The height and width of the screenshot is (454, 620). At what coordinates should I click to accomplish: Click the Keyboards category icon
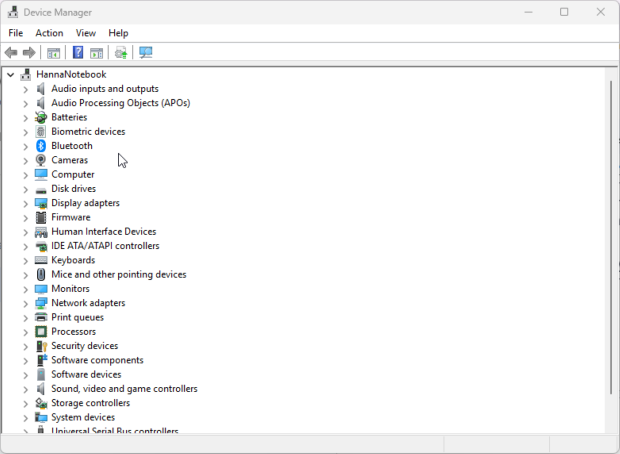point(41,260)
